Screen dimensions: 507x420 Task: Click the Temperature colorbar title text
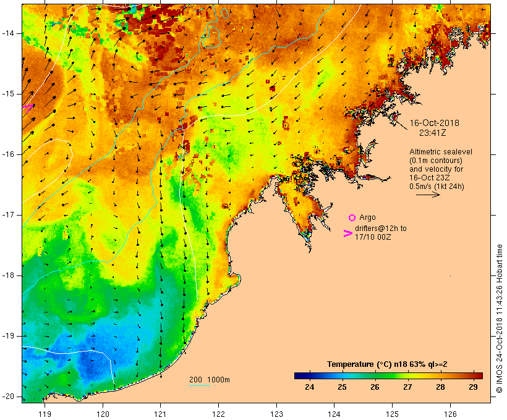point(387,364)
